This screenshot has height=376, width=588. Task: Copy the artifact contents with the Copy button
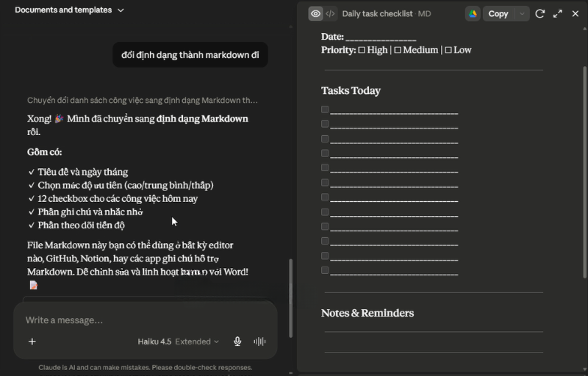(x=498, y=14)
